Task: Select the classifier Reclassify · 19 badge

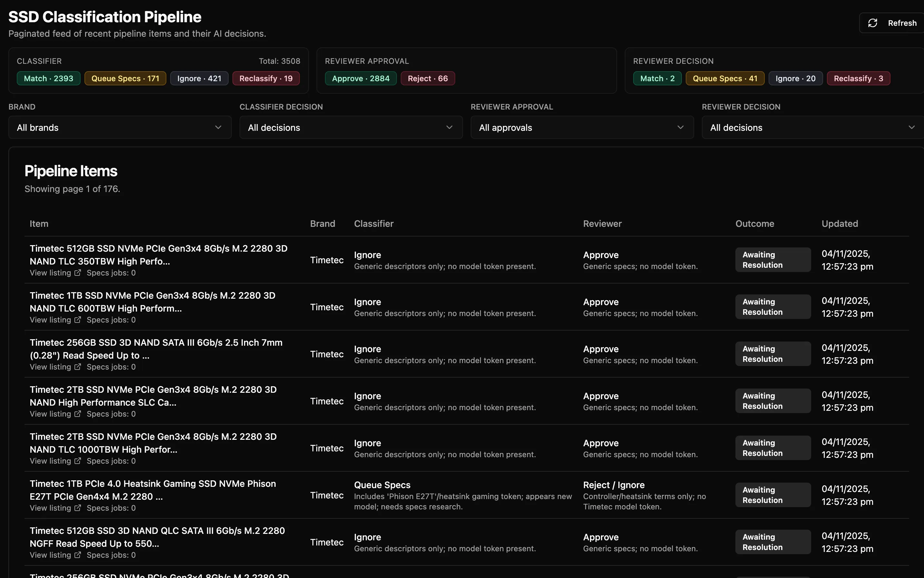Action: tap(266, 78)
